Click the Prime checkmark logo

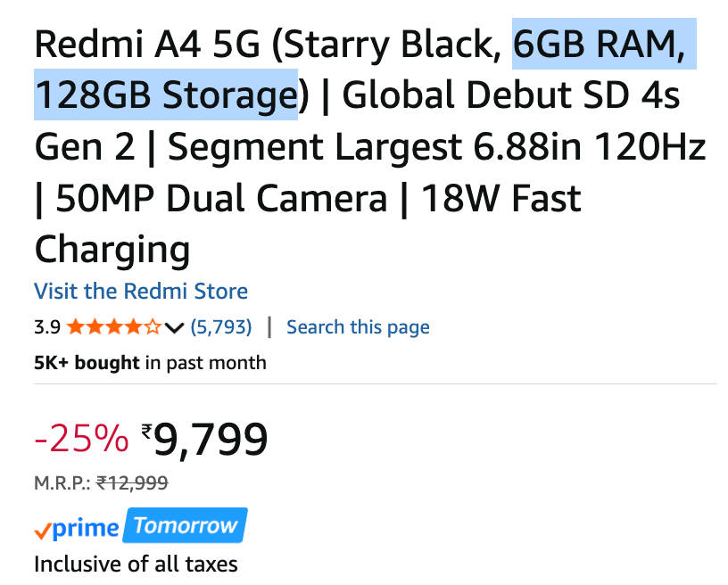[x=76, y=529]
